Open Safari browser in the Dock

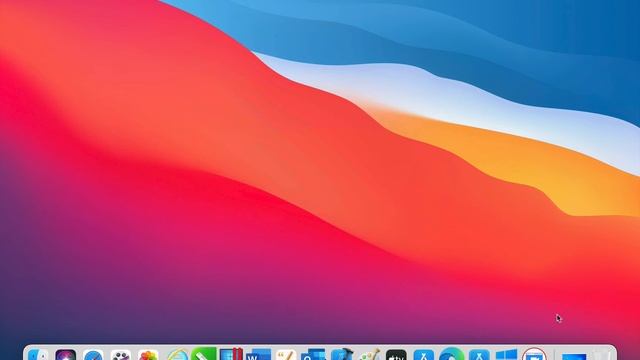point(93,354)
